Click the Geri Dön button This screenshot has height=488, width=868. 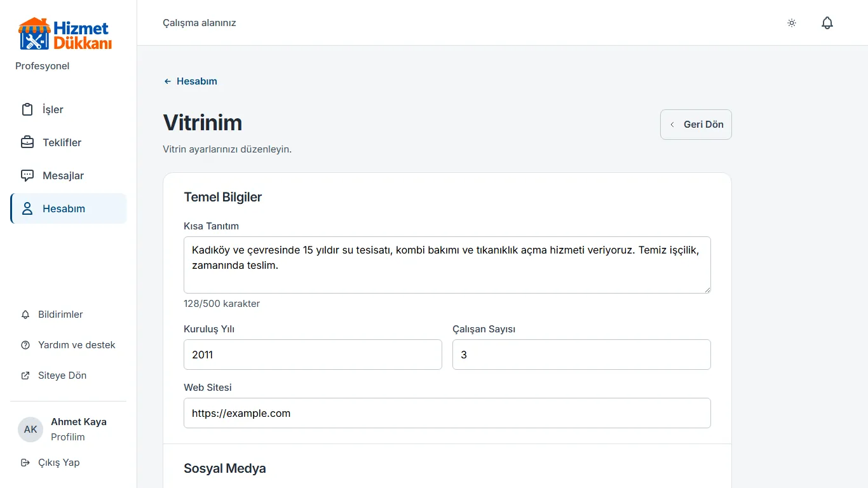[x=696, y=125]
